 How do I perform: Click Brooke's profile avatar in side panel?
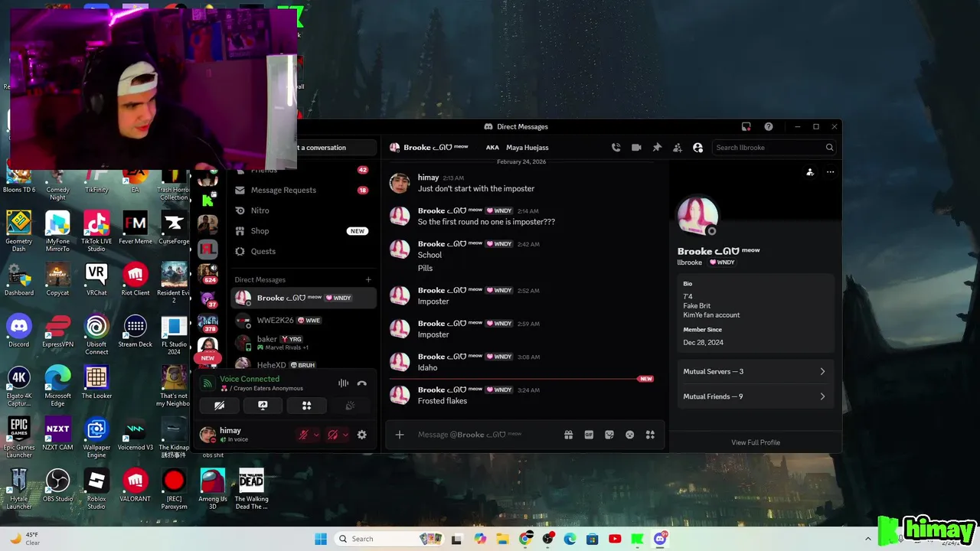(x=697, y=216)
